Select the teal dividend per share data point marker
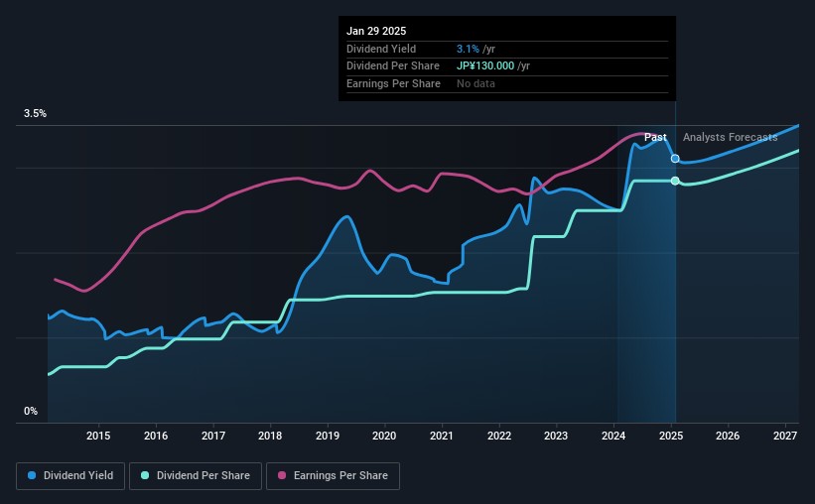815x504 pixels. [675, 181]
